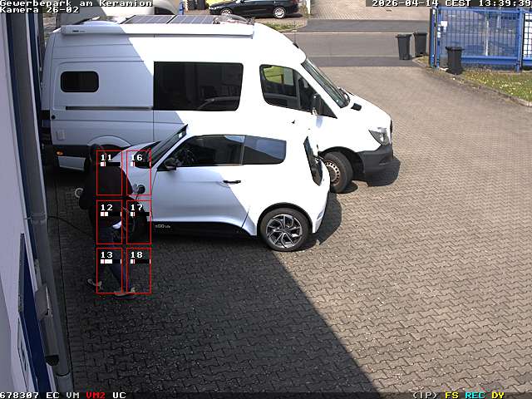The height and width of the screenshot is (399, 532).
Task: Click the camera name 'Kamera 26-02'
Action: 39,10
